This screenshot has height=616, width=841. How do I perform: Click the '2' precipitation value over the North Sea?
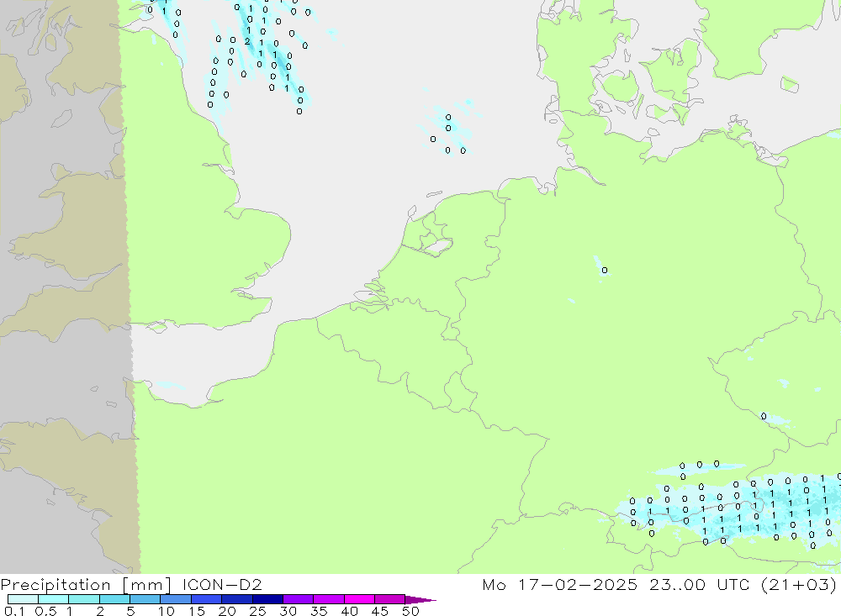click(247, 41)
